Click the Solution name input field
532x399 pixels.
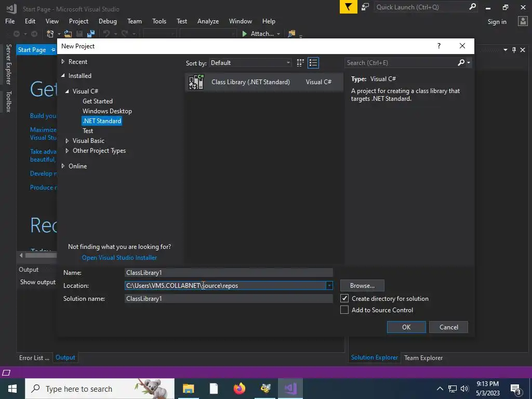pos(229,299)
